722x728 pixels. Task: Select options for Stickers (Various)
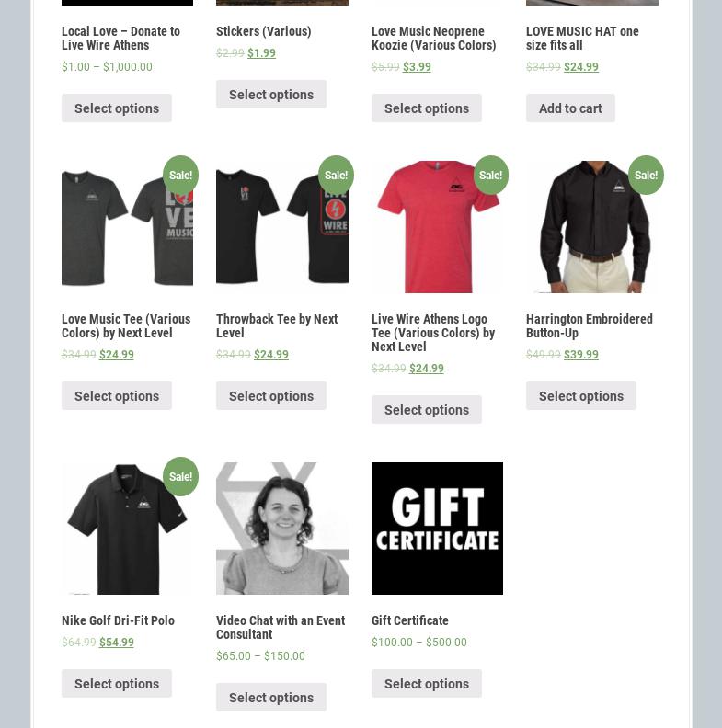coord(271,95)
